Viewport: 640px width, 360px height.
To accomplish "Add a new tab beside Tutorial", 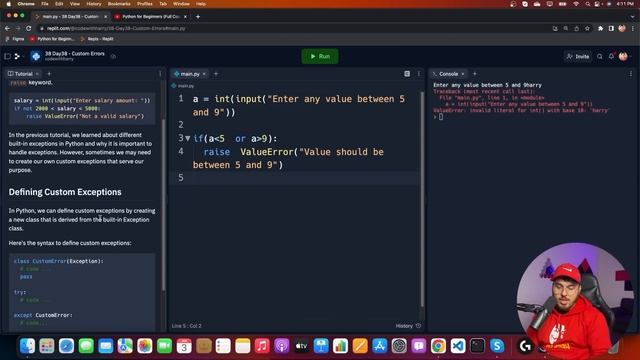I will click(x=49, y=74).
